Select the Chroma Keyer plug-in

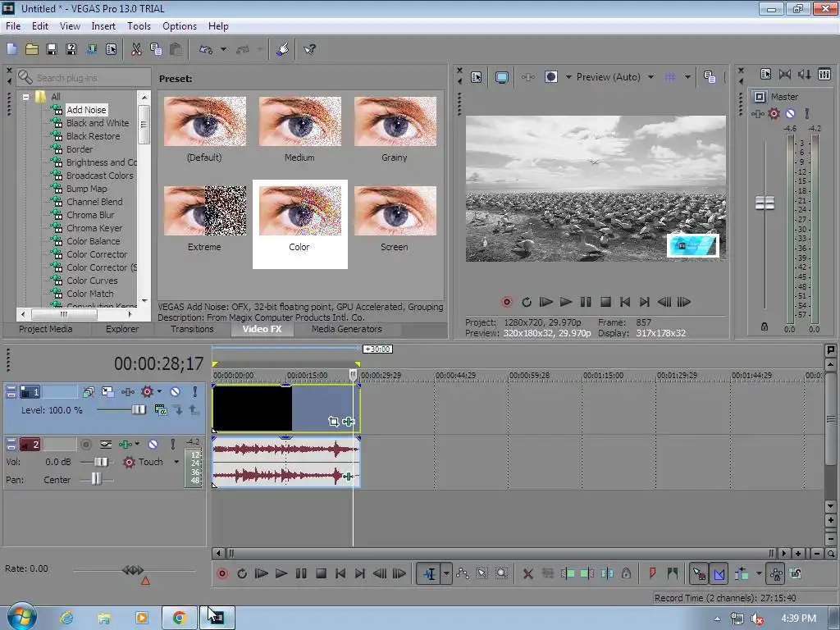(94, 228)
